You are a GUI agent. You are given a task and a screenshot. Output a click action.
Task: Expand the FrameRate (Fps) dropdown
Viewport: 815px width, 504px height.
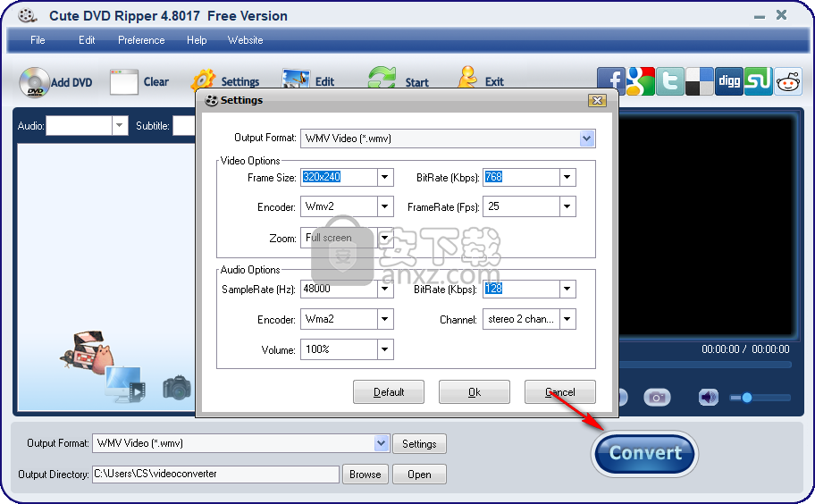pyautogui.click(x=567, y=206)
